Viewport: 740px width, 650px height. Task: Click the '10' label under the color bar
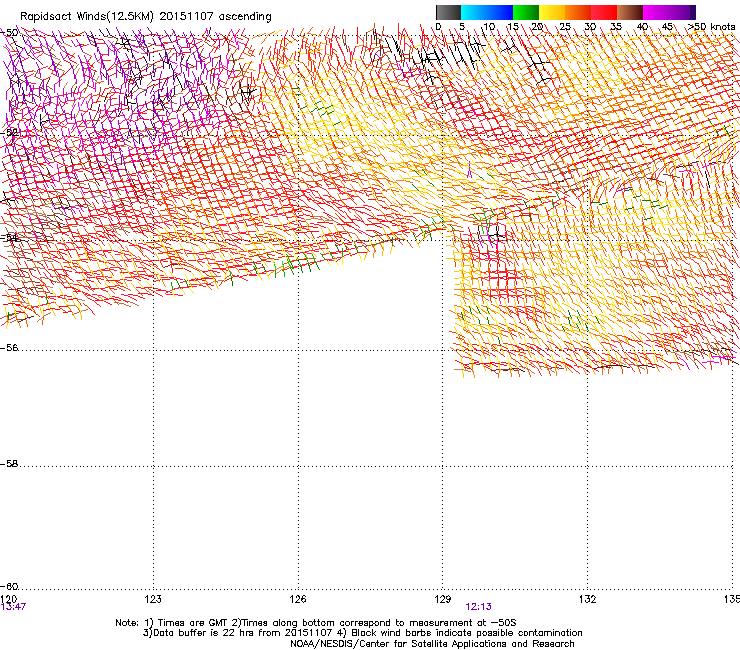[x=489, y=27]
